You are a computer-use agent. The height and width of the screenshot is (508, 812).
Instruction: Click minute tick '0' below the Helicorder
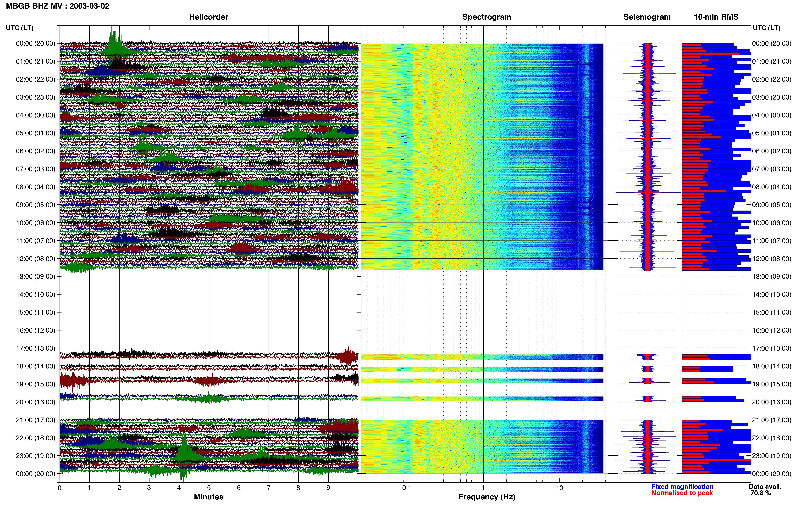point(59,488)
